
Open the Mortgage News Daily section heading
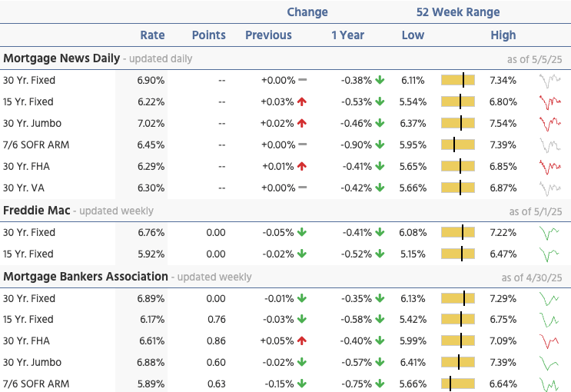pyautogui.click(x=61, y=58)
